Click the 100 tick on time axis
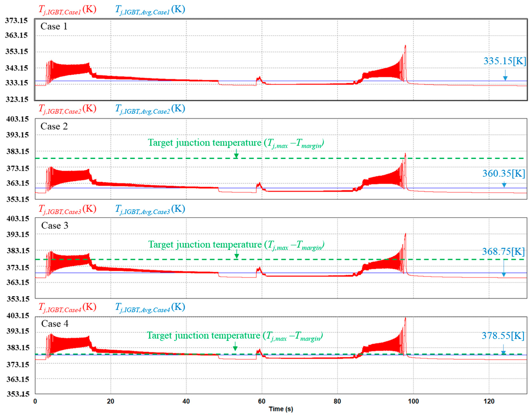The image size is (532, 417). 413,401
